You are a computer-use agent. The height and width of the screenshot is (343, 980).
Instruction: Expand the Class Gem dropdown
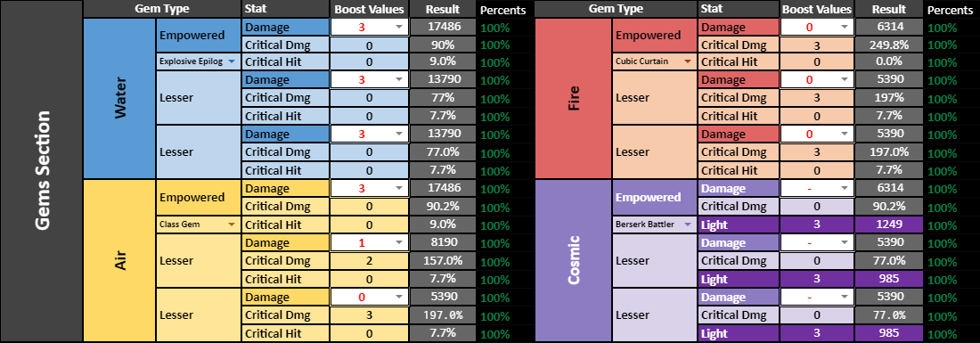pos(232,224)
